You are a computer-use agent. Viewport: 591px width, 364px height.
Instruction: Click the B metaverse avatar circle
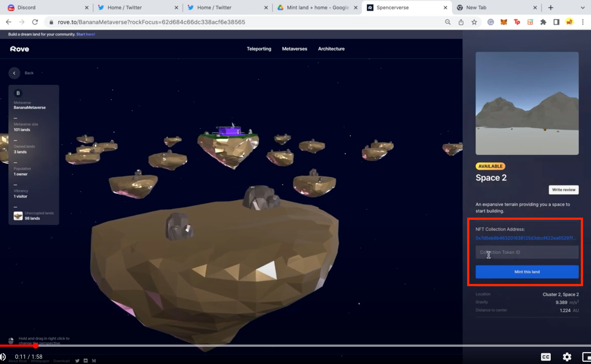pos(18,93)
